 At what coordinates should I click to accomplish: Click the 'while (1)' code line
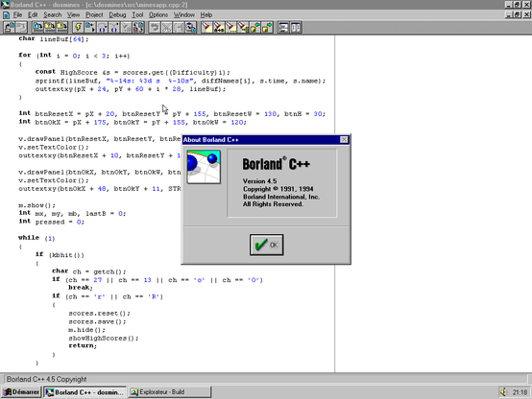pos(36,238)
